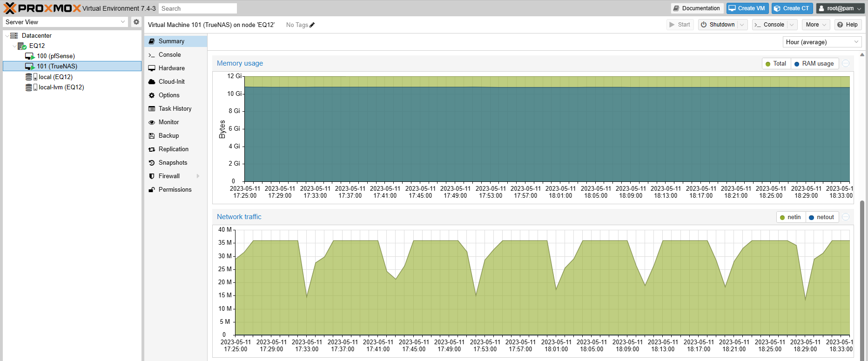Click the Start button
The image size is (868, 361).
coord(680,25)
